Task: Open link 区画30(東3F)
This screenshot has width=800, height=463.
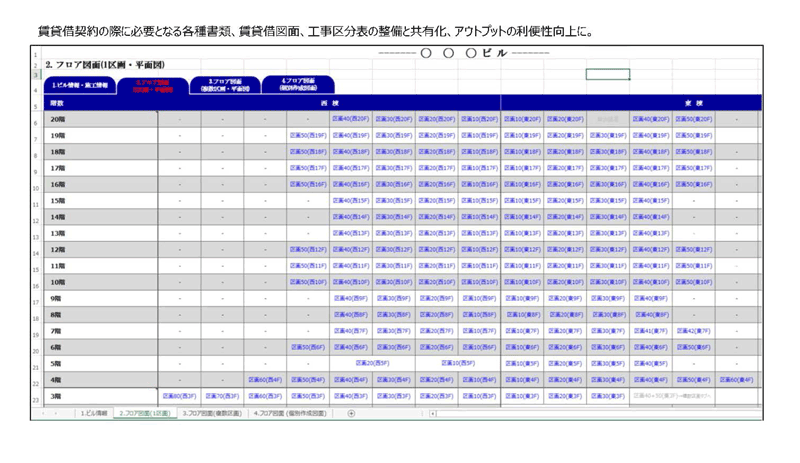Action: tap(608, 396)
